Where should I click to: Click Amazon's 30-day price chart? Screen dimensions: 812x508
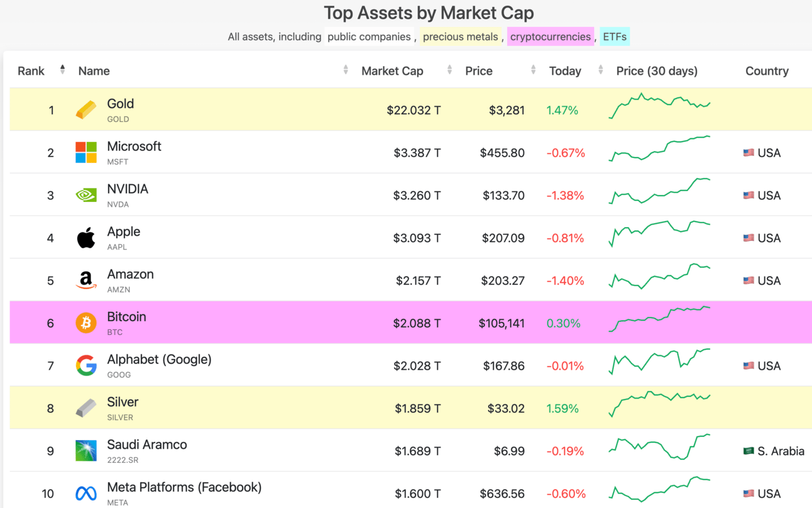(659, 276)
